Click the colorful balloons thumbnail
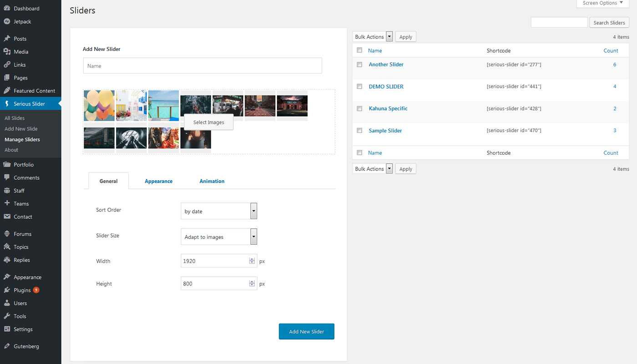The image size is (637, 364). tap(99, 106)
